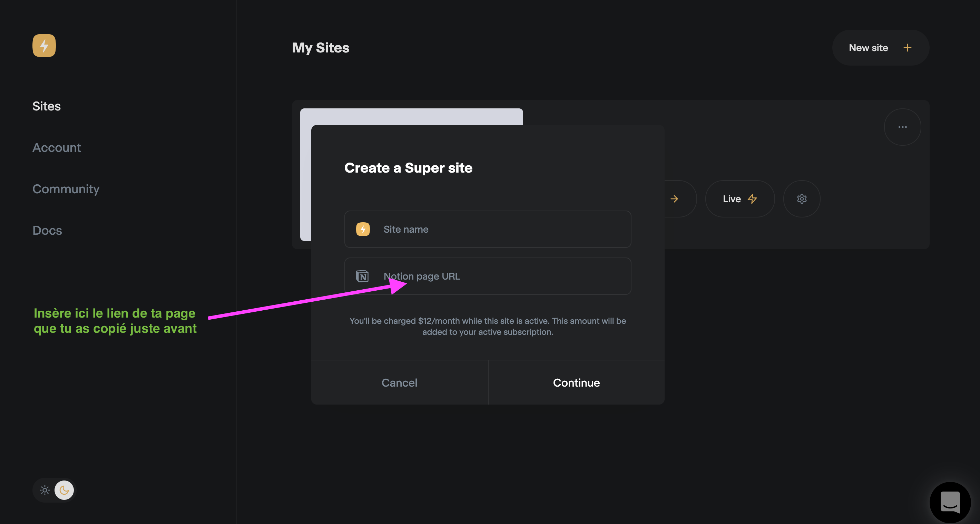
Task: Click the Live lightning bolt button
Action: pyautogui.click(x=739, y=199)
